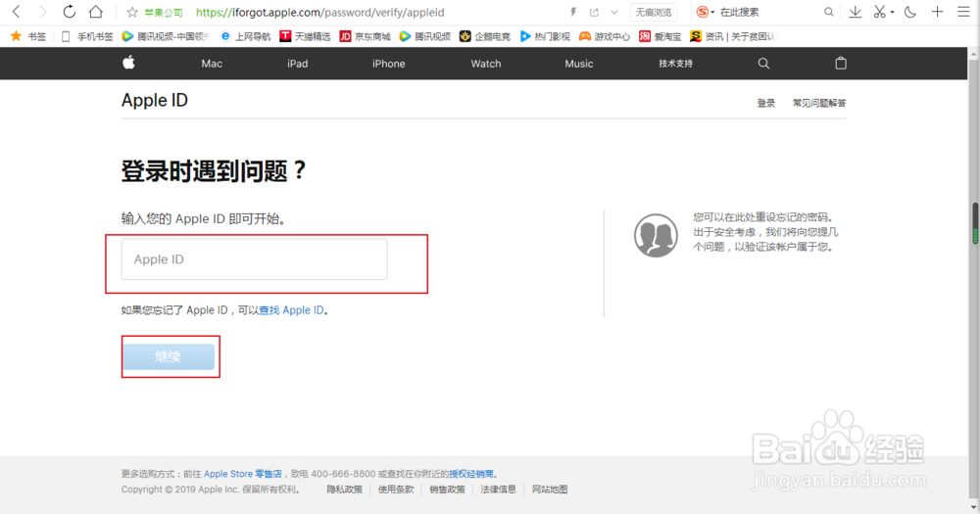Open the 网站地图 footer link
The width and height of the screenshot is (980, 514).
(550, 490)
